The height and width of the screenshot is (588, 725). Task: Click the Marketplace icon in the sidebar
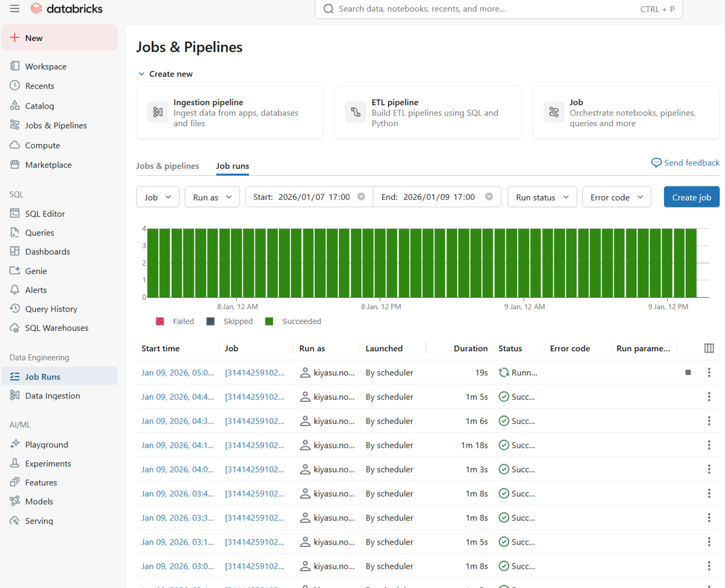click(14, 165)
